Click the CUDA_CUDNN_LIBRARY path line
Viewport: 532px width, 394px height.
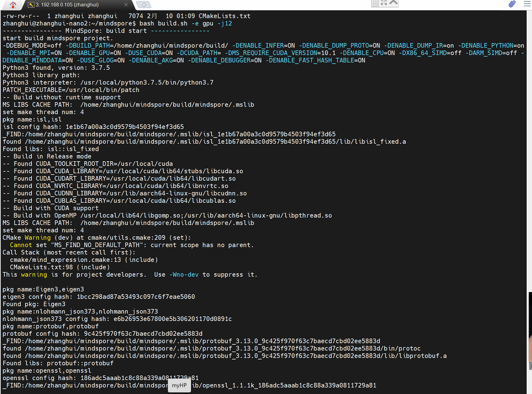(x=125, y=193)
